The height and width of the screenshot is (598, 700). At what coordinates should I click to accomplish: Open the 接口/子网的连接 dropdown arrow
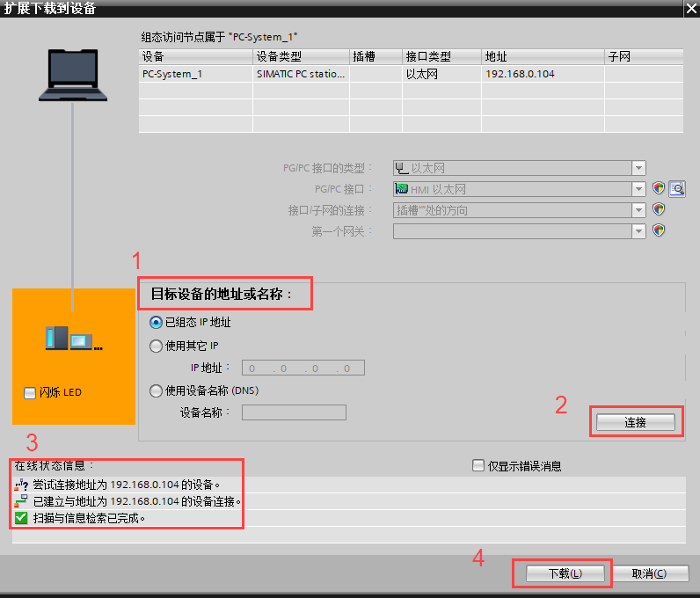[638, 210]
